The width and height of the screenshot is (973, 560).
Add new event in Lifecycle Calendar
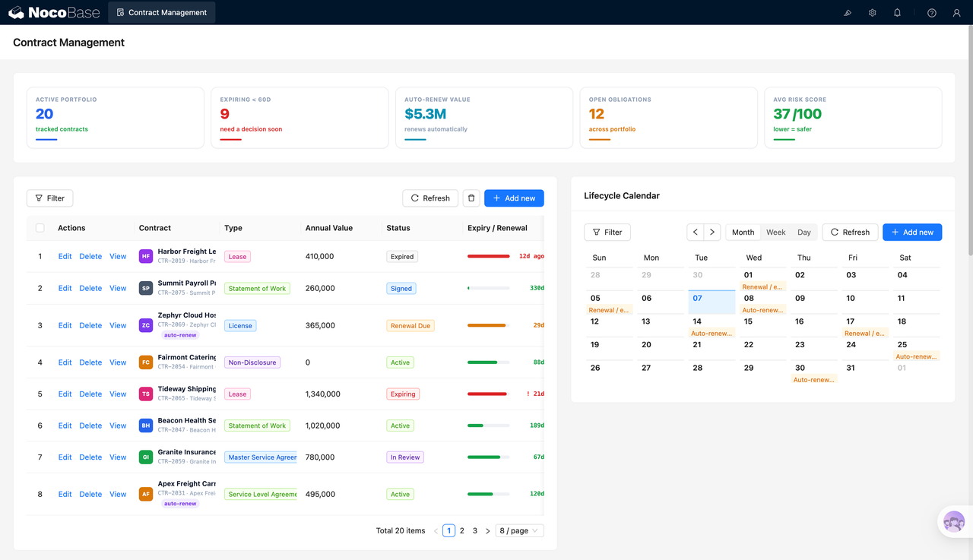pos(912,233)
